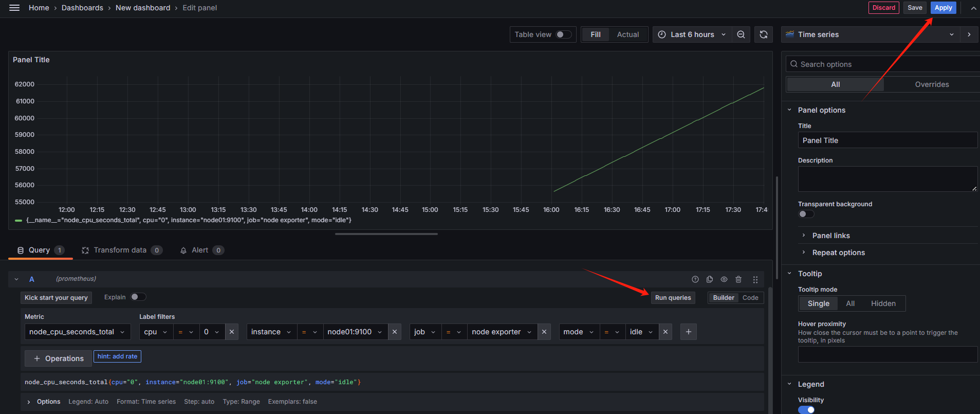The image size is (980, 414).
Task: Delete query A with trash icon
Action: coord(738,279)
